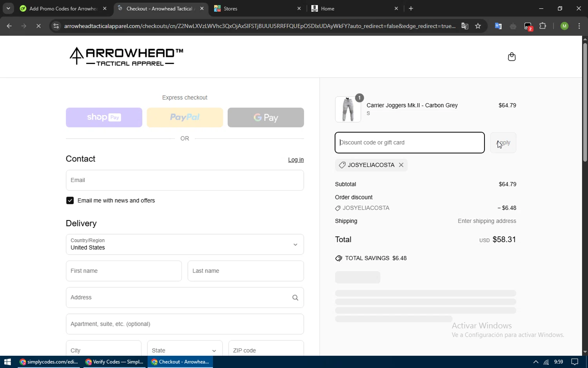Open the Chrome extensions puzzle icon

coord(543,26)
